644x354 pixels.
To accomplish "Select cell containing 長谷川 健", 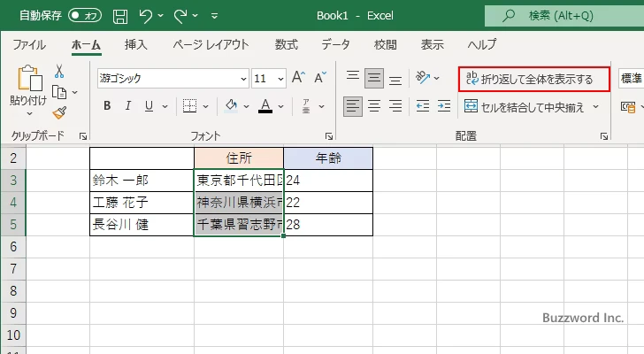I will (x=142, y=225).
